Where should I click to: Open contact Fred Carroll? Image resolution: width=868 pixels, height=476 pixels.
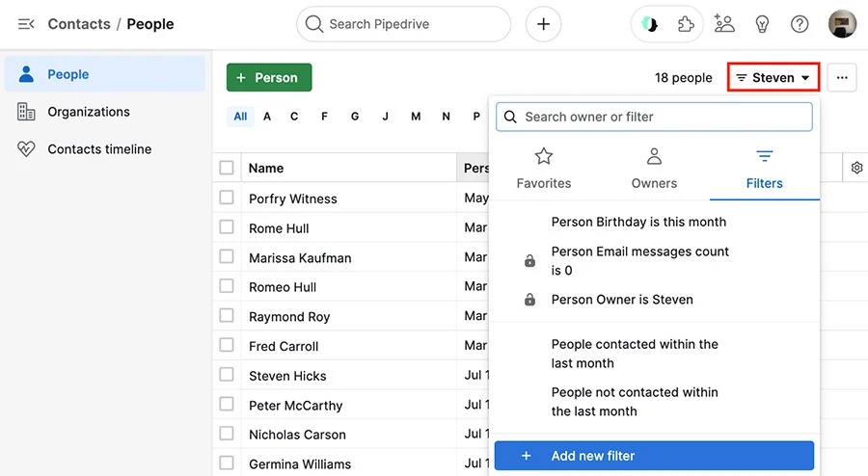point(284,347)
